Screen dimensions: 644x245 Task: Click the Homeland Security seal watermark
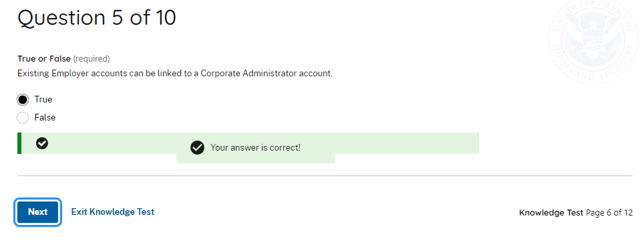tap(597, 42)
